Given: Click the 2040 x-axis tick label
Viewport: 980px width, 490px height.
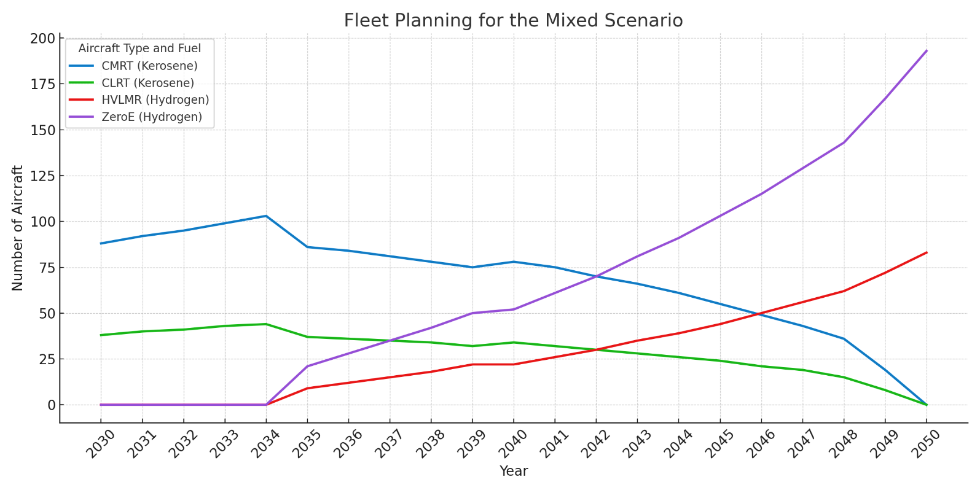Looking at the screenshot, I should click(x=513, y=443).
